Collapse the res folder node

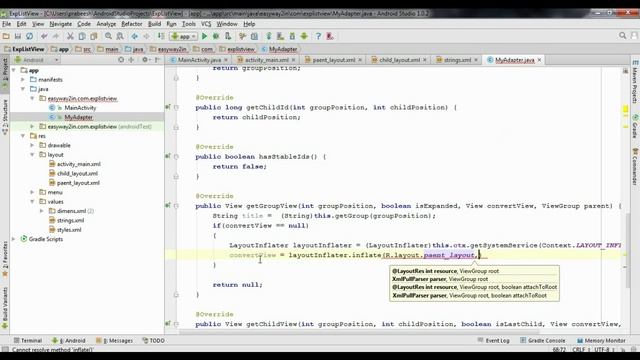point(23,136)
